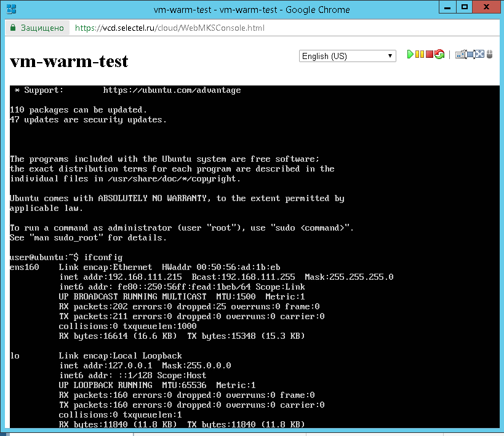Viewport: 504px width, 436px height.
Task: Toggle mouse capture with the mouse icon
Action: (x=489, y=54)
